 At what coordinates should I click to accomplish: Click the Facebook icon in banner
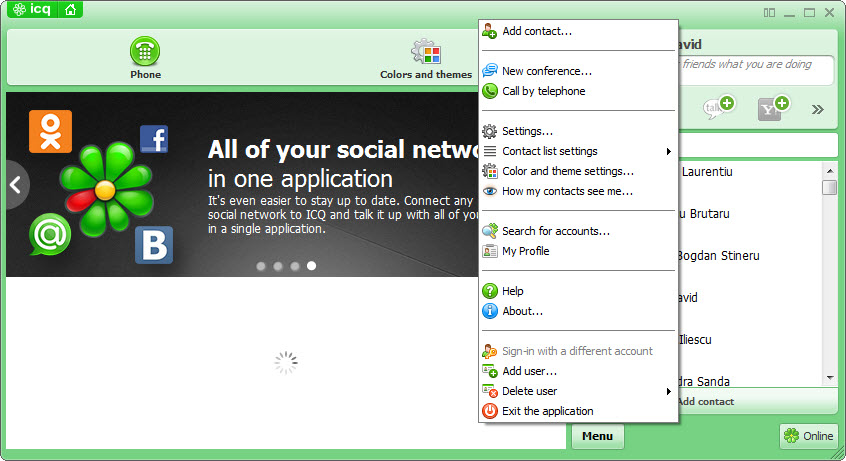[154, 139]
